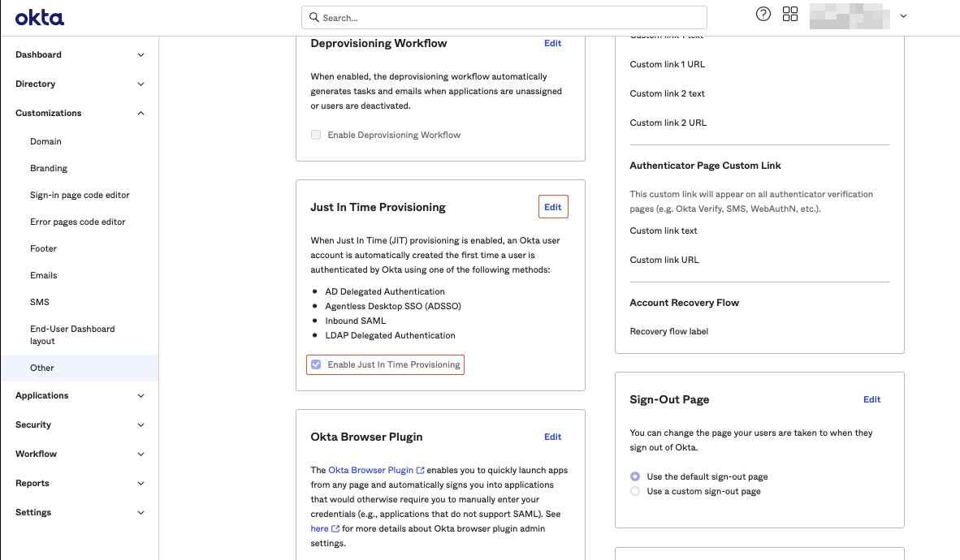Toggle Enable Just In Time Provisioning checkbox

click(316, 364)
